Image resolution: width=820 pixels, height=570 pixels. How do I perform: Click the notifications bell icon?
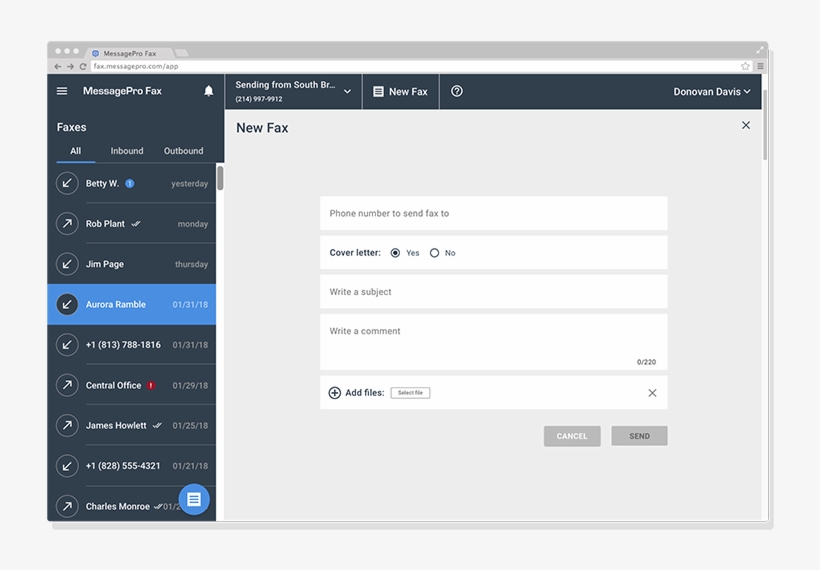(x=209, y=91)
